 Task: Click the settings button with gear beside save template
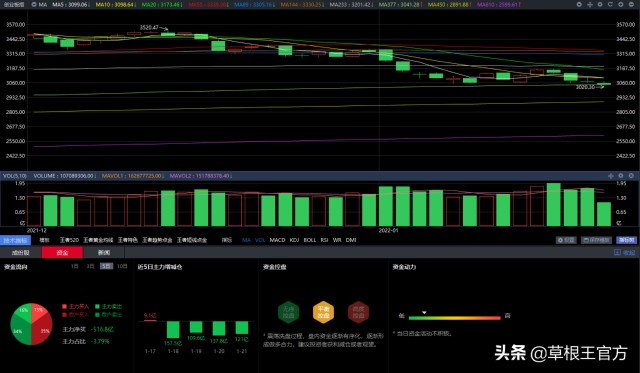pyautogui.click(x=566, y=240)
